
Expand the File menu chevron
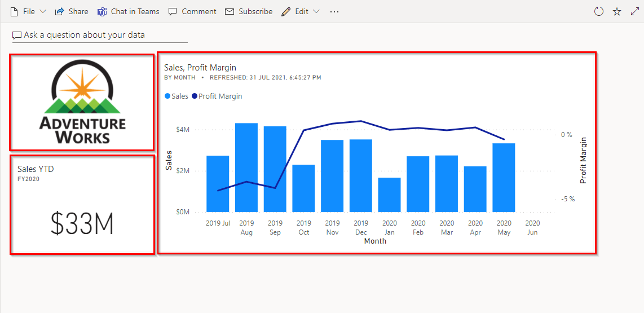43,11
